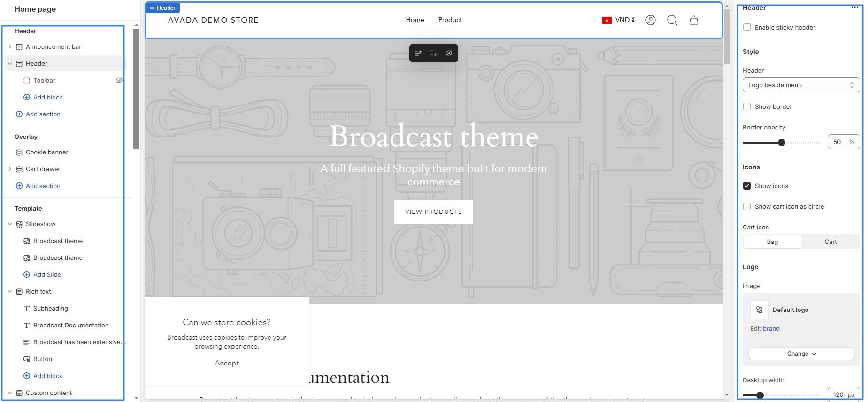The width and height of the screenshot is (868, 402).
Task: Open the cart bag icon in store header
Action: click(693, 20)
